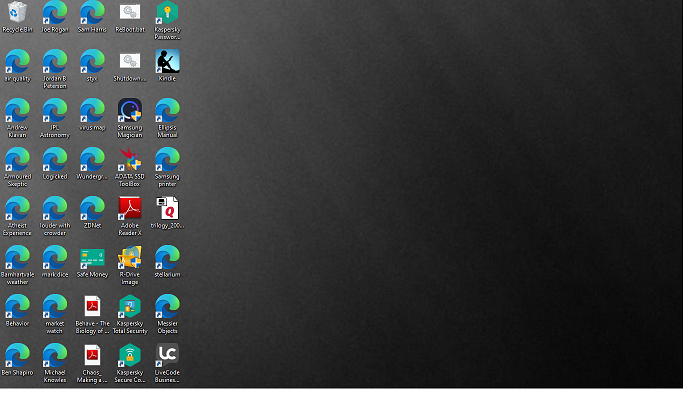Select the trilogy document file icon
The width and height of the screenshot is (700, 400).
pyautogui.click(x=167, y=208)
